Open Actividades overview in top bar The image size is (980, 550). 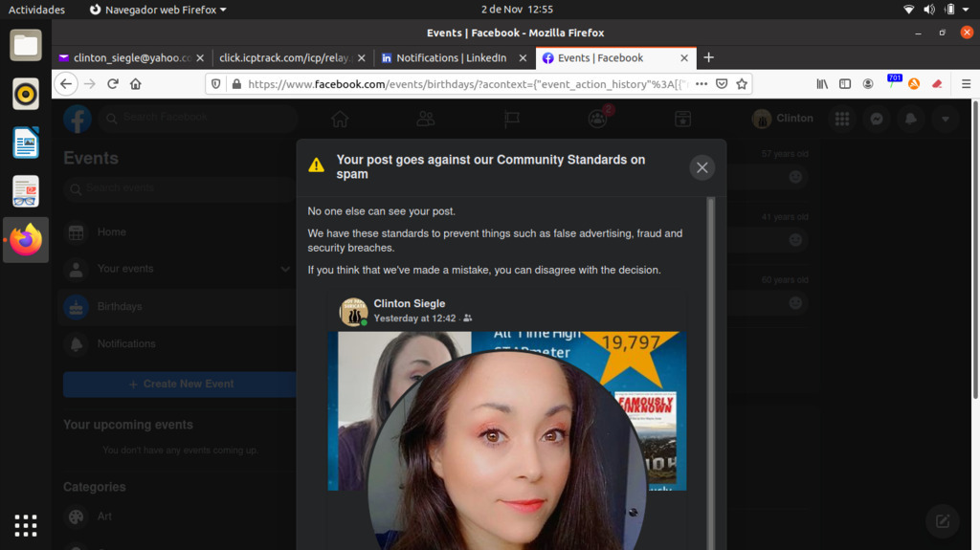(36, 10)
